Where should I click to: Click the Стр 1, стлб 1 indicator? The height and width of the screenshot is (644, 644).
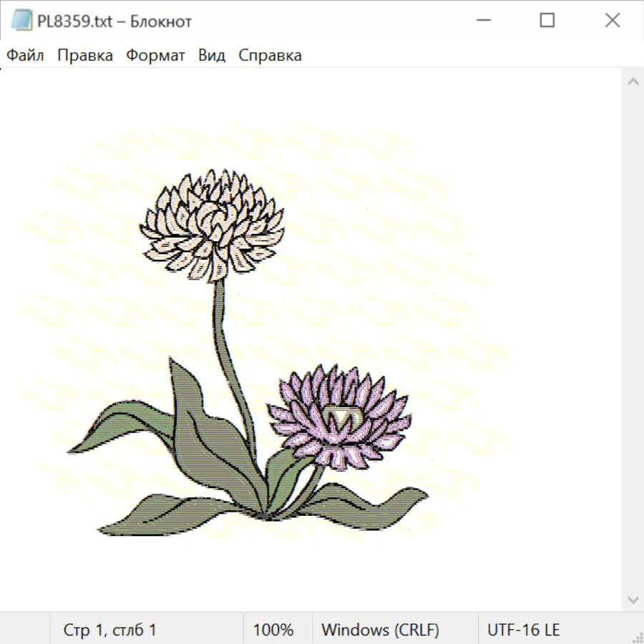coord(110,630)
